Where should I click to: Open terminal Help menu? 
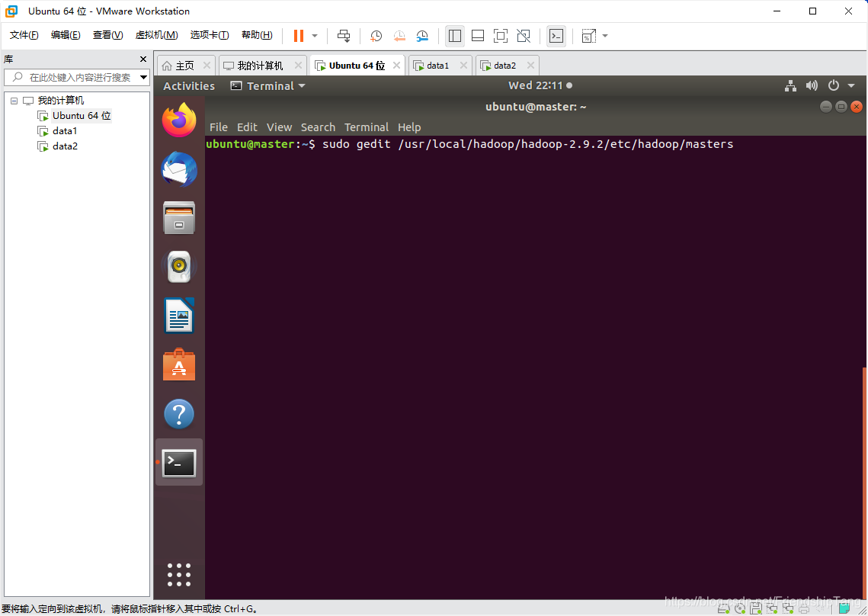(x=409, y=127)
